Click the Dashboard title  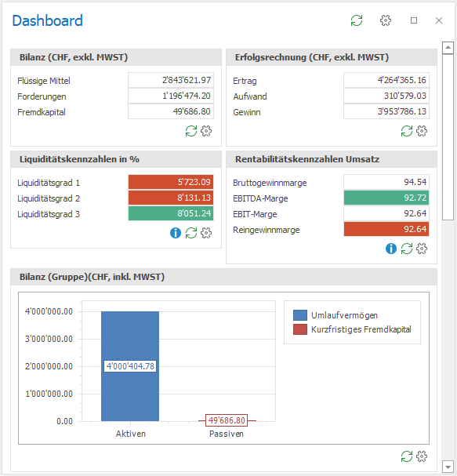47,20
